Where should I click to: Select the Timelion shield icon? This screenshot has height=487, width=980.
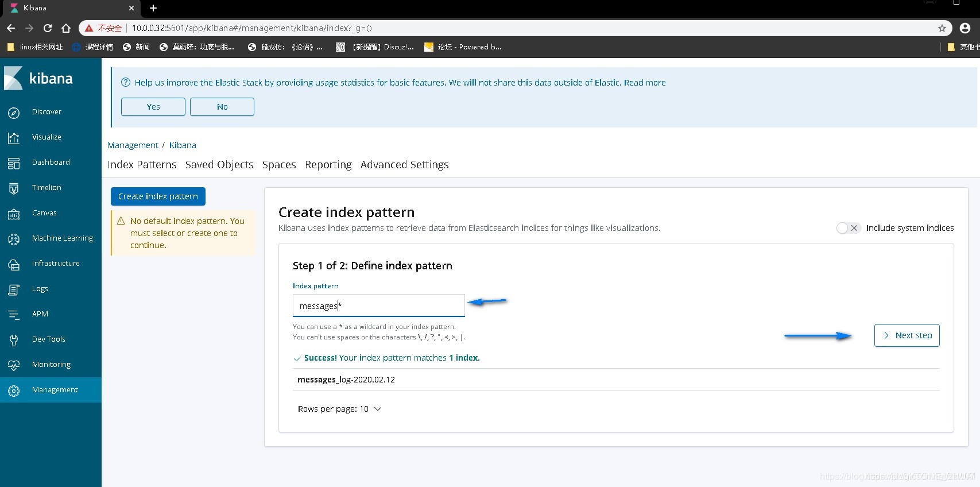pos(14,188)
